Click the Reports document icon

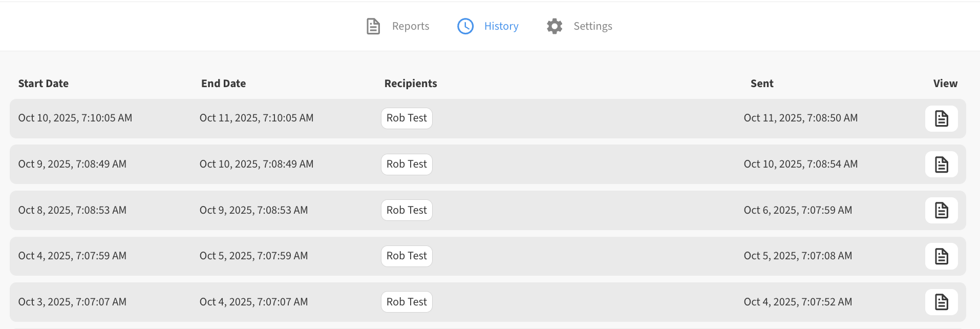click(x=373, y=26)
